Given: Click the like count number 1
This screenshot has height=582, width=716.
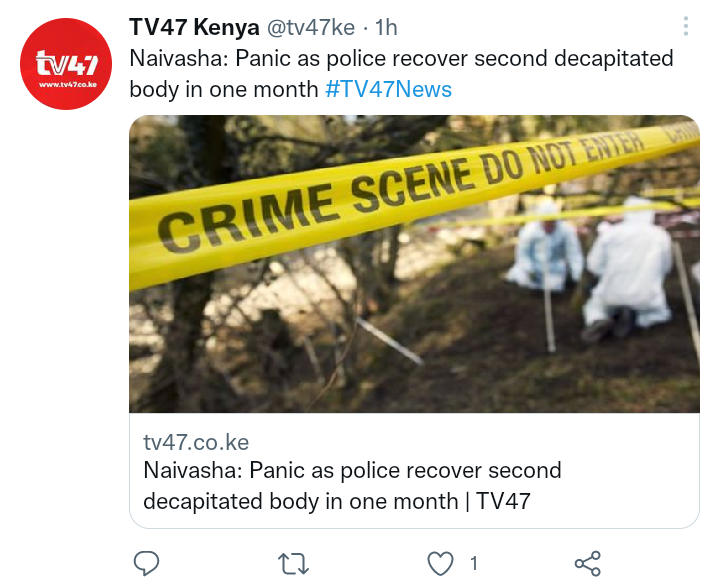Looking at the screenshot, I should (474, 563).
